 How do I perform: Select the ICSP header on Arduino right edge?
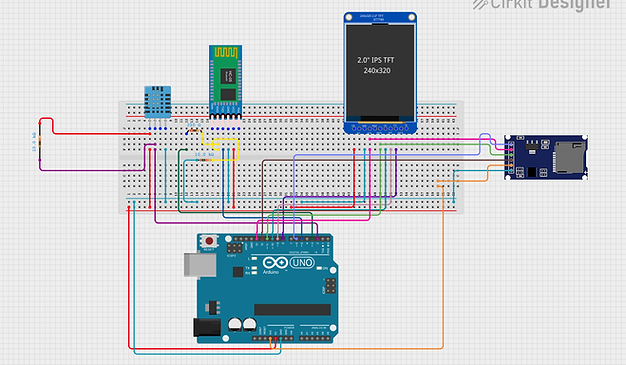[331, 286]
